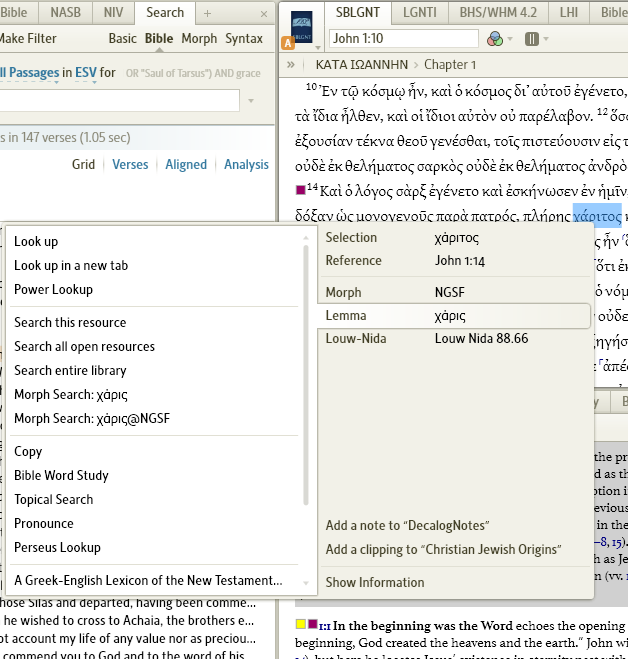Click Add a note to "DecalogNotes"
This screenshot has height=659, width=628.
click(x=408, y=525)
